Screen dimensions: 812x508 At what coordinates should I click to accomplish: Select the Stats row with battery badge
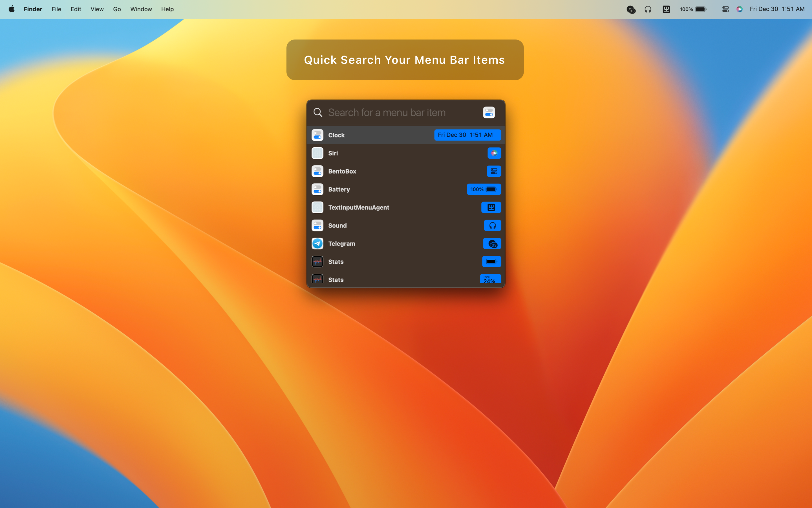tap(406, 262)
